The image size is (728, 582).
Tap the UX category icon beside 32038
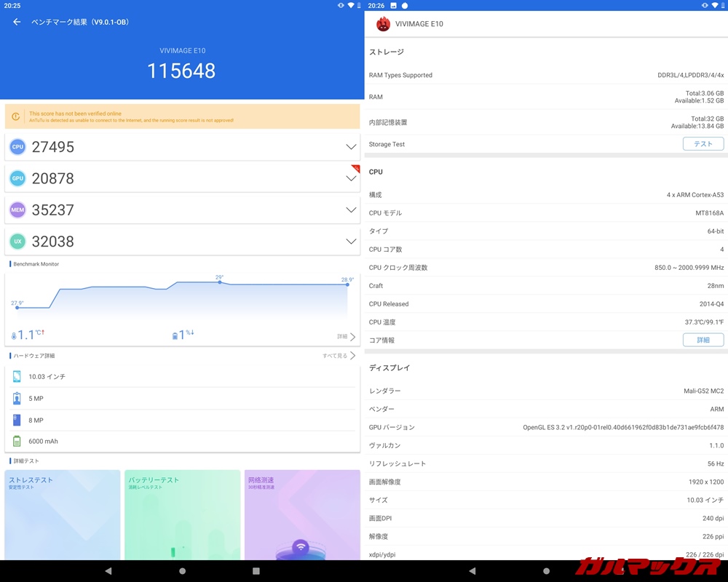17,241
